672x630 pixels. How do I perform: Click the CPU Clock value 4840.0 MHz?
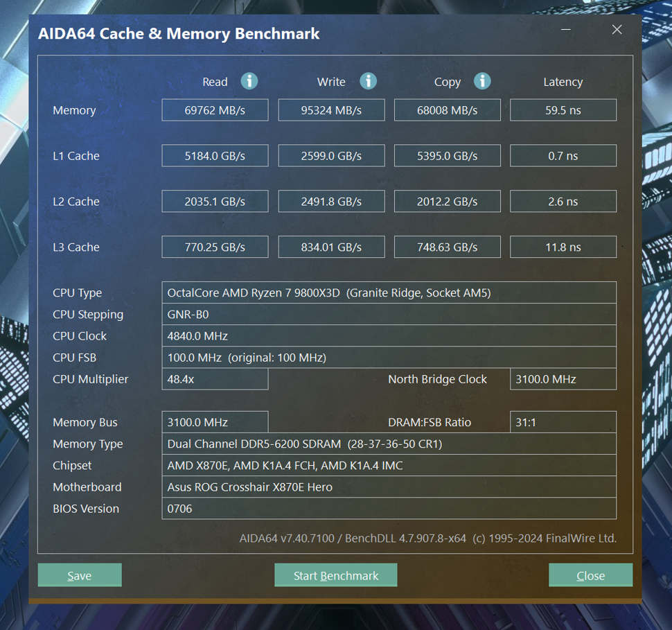(389, 336)
